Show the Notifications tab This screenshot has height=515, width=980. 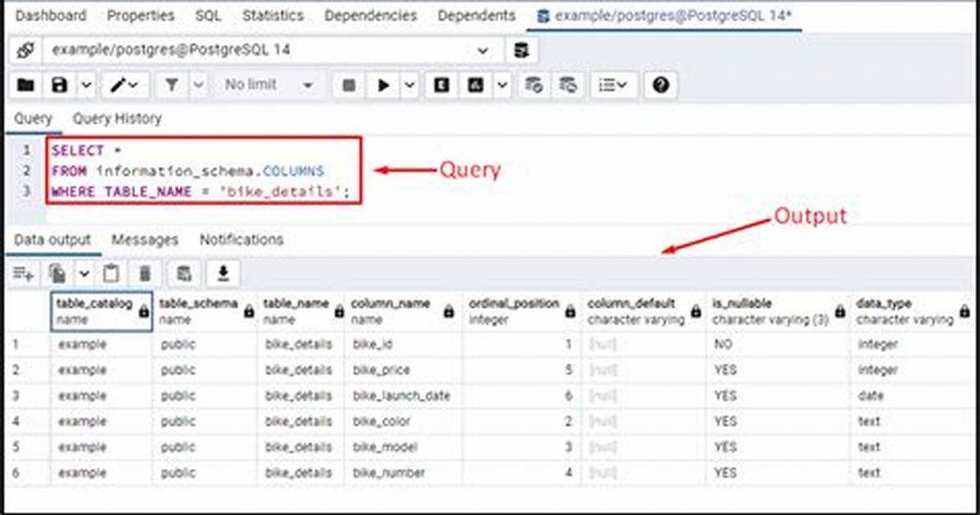[x=241, y=239]
